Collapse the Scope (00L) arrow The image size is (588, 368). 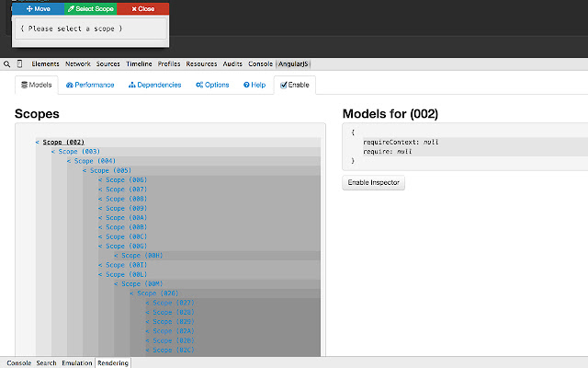(100, 274)
